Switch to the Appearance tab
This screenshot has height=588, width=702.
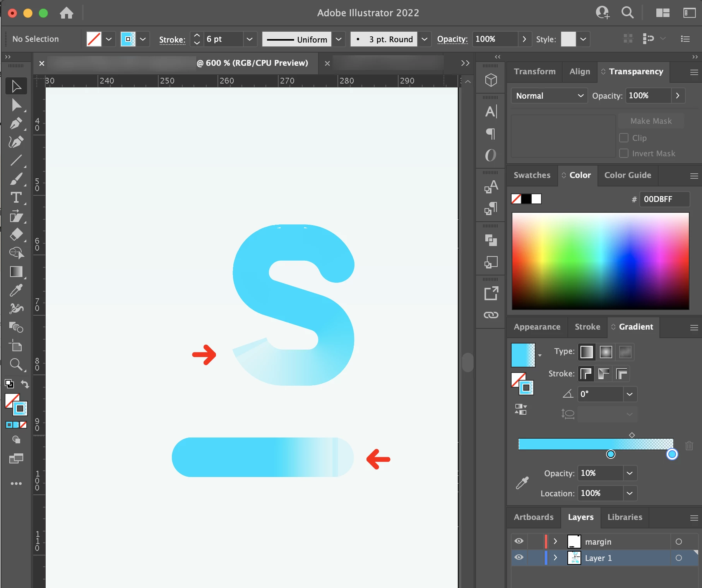[537, 327]
